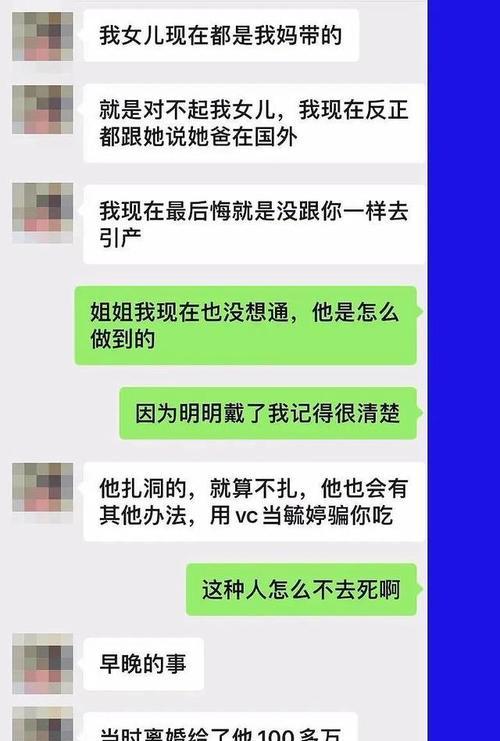Screen dimensions: 500x741
Task: Tap avatar beside '我女儿现在都是我妈带的' message
Action: tap(43, 36)
